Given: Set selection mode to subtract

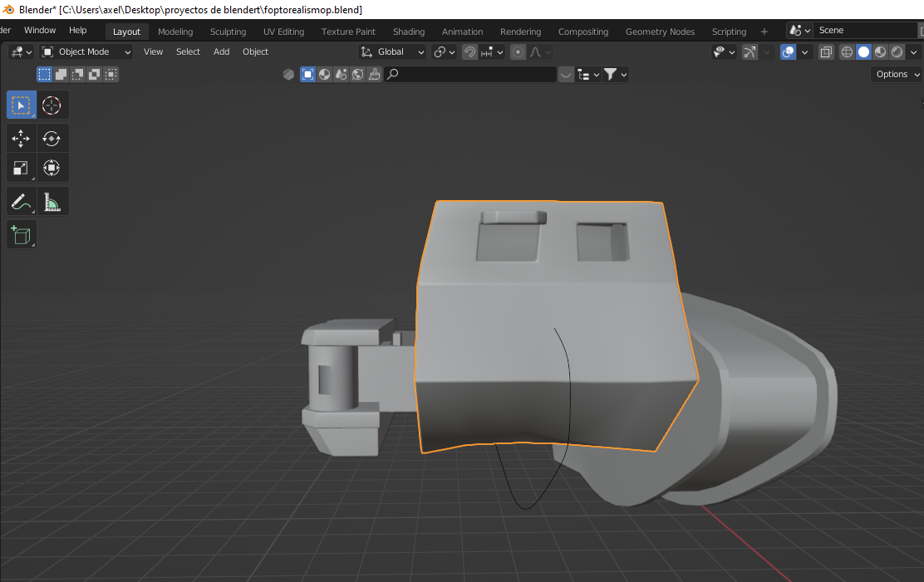Looking at the screenshot, I should point(77,74).
